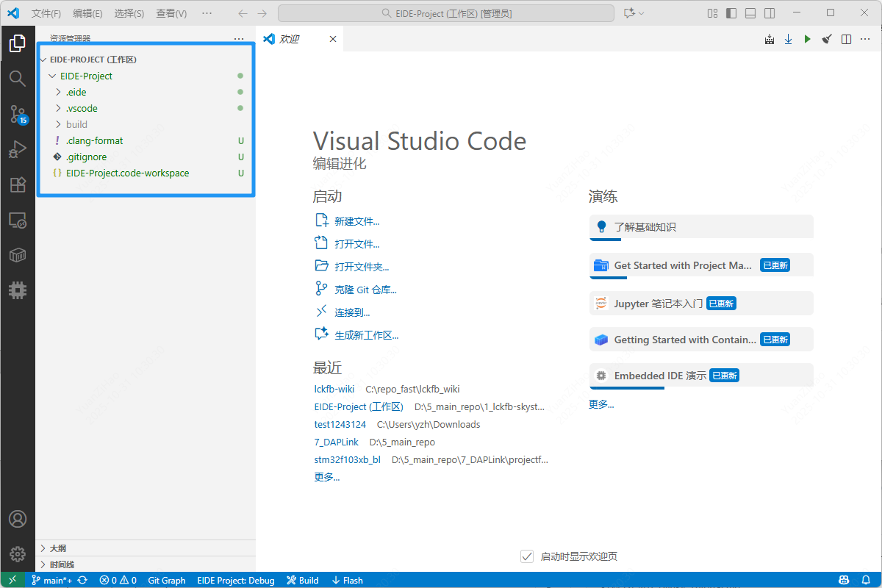Click the green run triangle in editor toolbar
Viewport: 882px width, 588px height.
807,39
